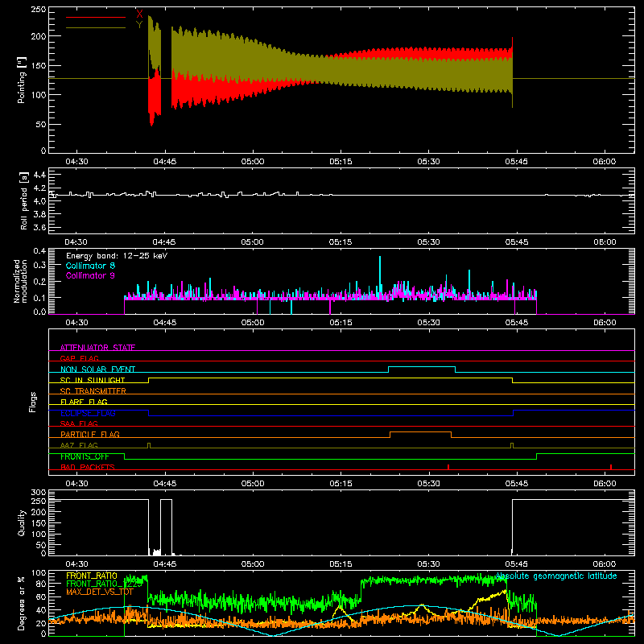This screenshot has height=644, width=644.
Task: Click 05:15 tick label under Pointing plot
Action: pyautogui.click(x=341, y=162)
